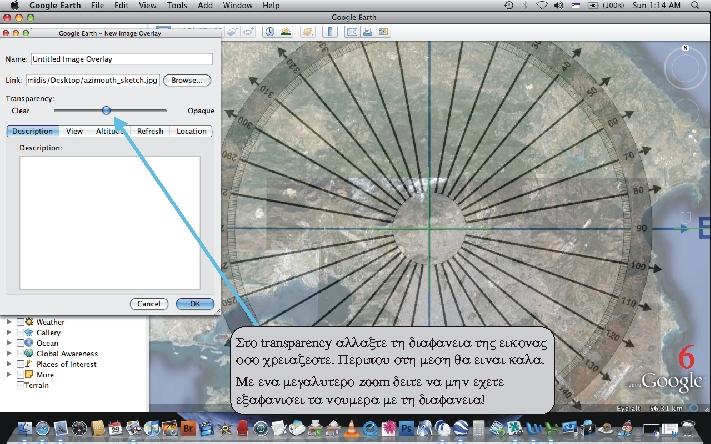Click the historical imagery clock icon

coord(270,31)
